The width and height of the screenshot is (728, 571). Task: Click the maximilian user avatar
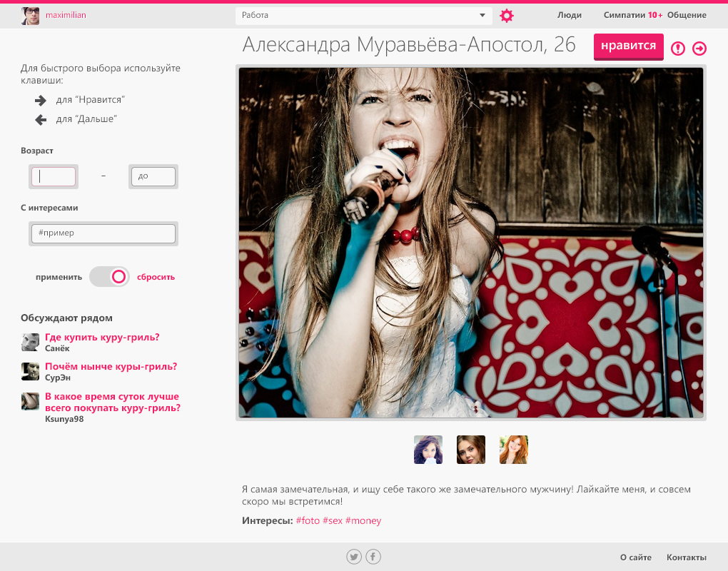point(30,16)
